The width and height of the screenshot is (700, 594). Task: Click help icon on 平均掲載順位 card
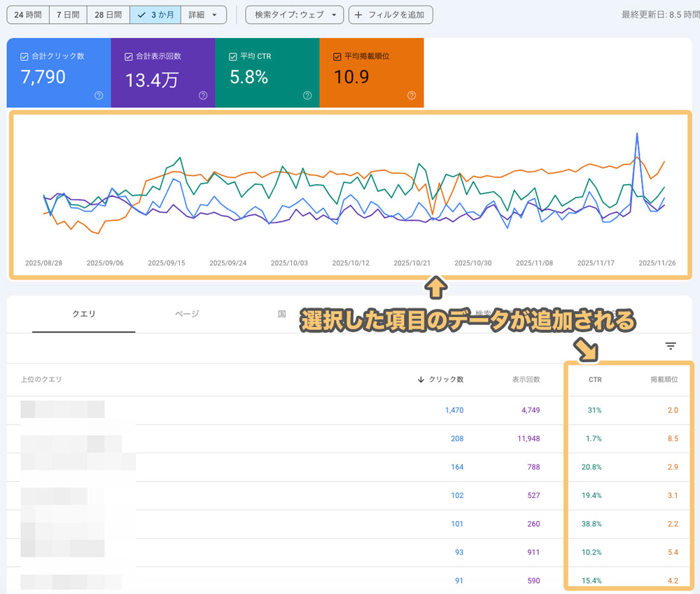(412, 96)
